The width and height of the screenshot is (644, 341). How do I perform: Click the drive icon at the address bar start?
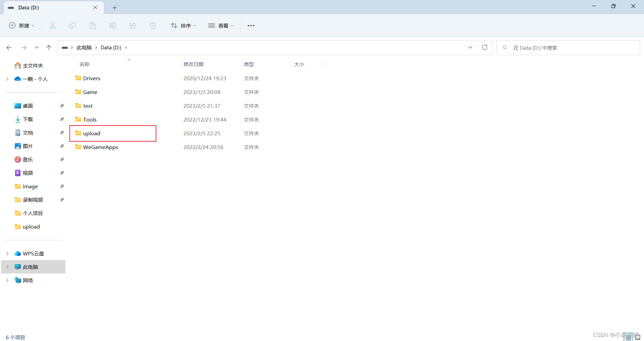click(x=65, y=48)
